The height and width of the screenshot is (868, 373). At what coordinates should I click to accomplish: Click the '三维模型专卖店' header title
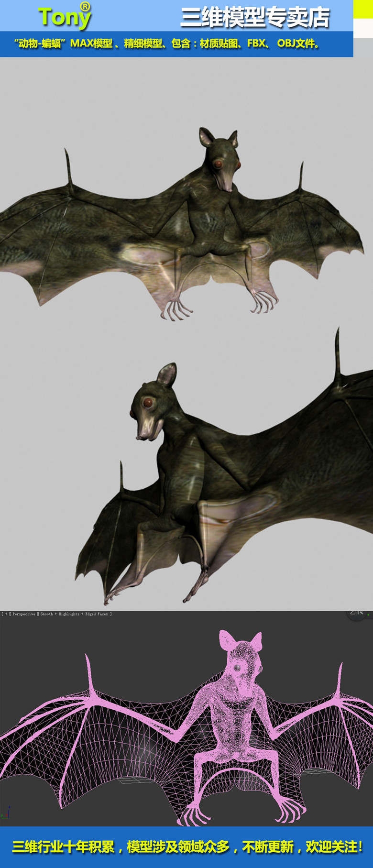tap(254, 18)
